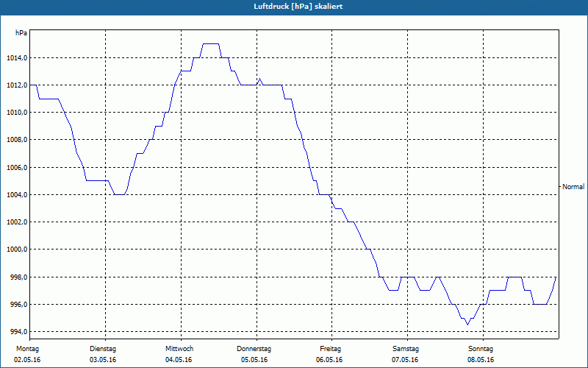Viewport: 588px width, 368px height.
Task: Click the 'Freitag' day label
Action: pos(330,349)
